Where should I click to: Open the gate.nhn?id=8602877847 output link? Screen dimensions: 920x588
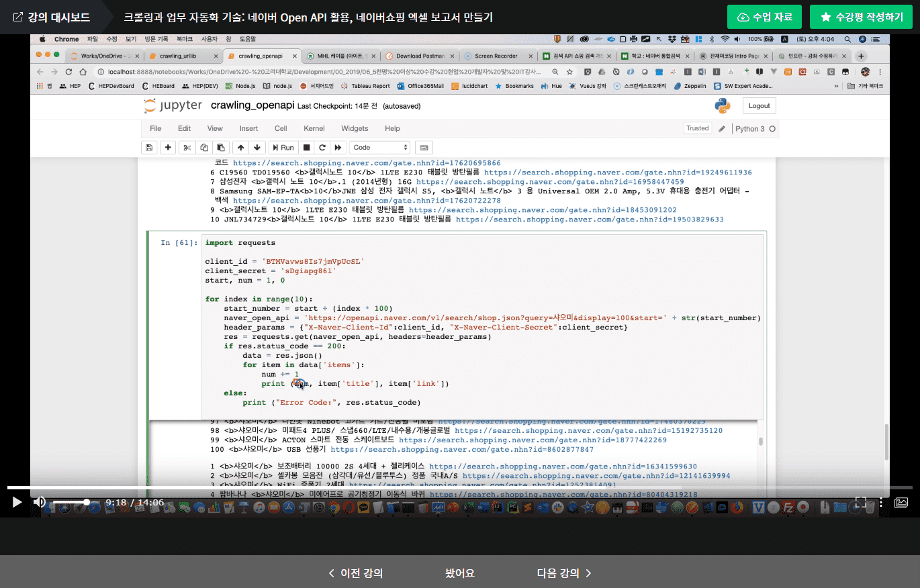pos(462,449)
